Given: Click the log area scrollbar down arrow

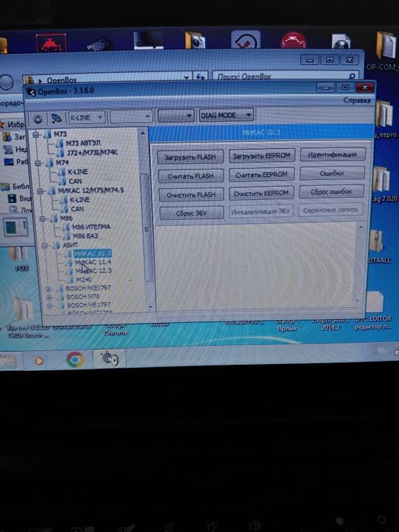Looking at the screenshot, I should [x=357, y=301].
